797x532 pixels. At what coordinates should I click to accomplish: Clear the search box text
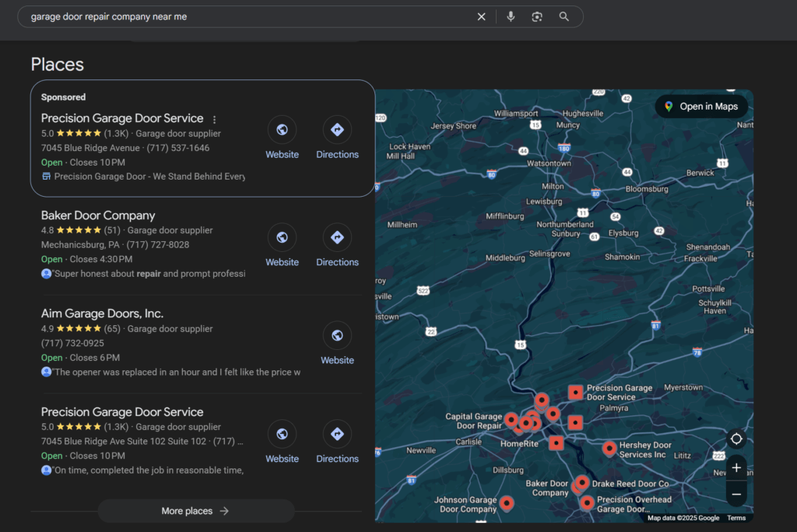481,16
